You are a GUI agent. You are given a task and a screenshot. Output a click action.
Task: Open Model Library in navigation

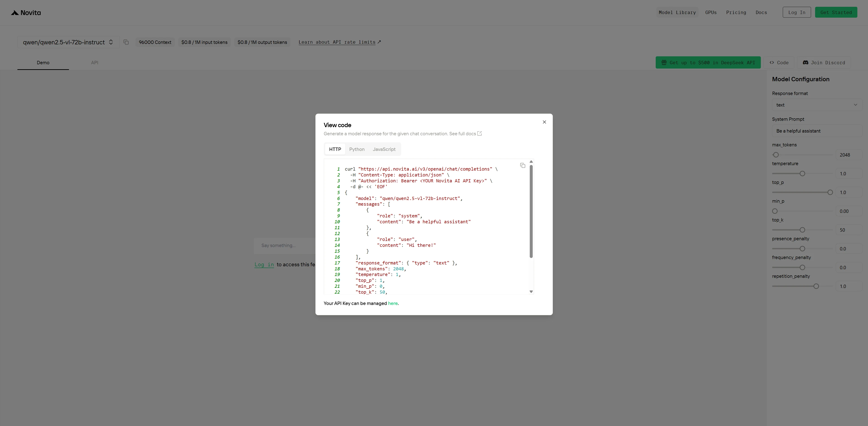pos(677,12)
